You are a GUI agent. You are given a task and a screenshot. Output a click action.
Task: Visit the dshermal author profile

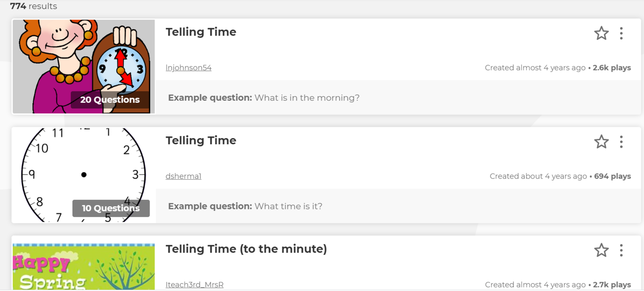coord(183,176)
